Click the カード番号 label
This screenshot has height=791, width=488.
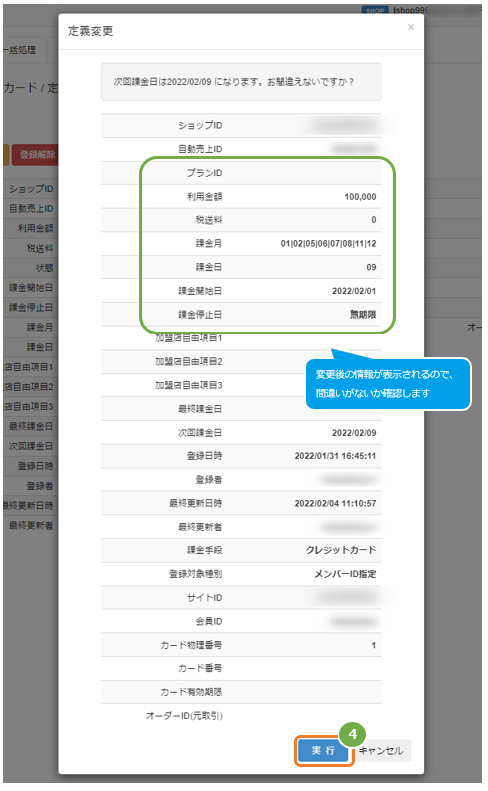tap(200, 668)
